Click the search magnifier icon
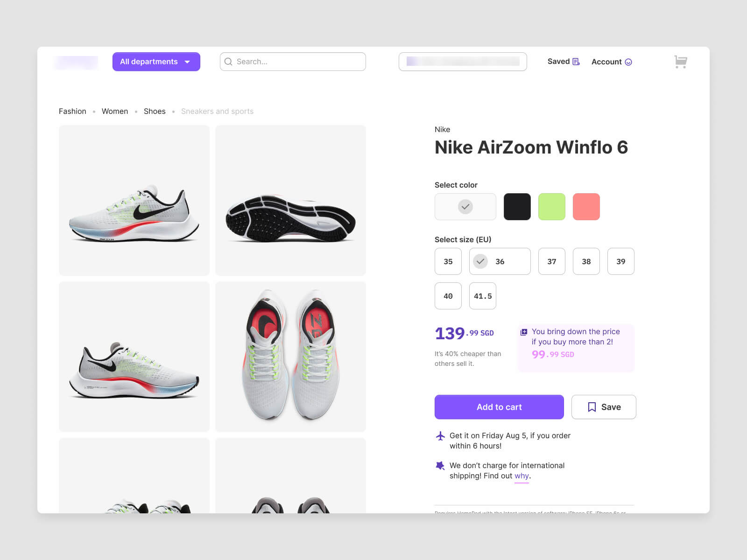 pyautogui.click(x=228, y=62)
